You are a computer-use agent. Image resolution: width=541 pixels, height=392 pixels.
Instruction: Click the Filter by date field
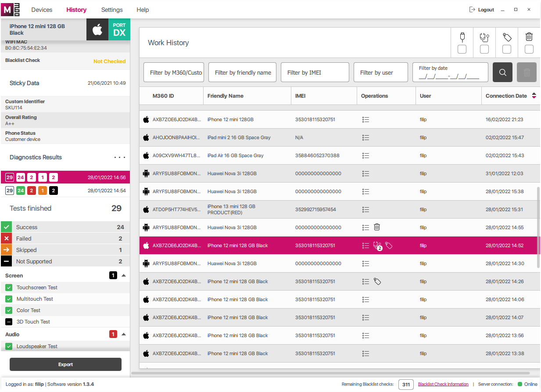tap(450, 72)
